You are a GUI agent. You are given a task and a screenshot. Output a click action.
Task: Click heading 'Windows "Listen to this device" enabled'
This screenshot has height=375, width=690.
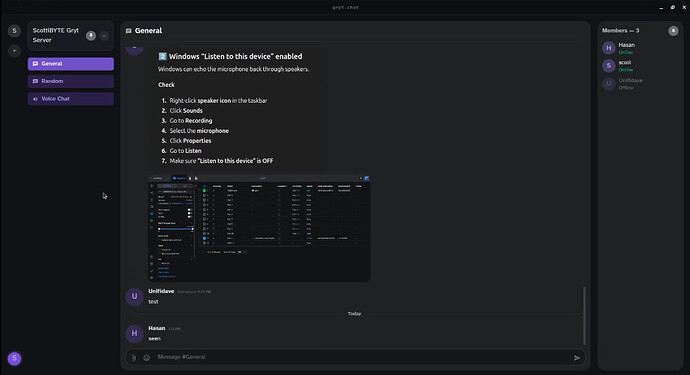click(x=230, y=56)
